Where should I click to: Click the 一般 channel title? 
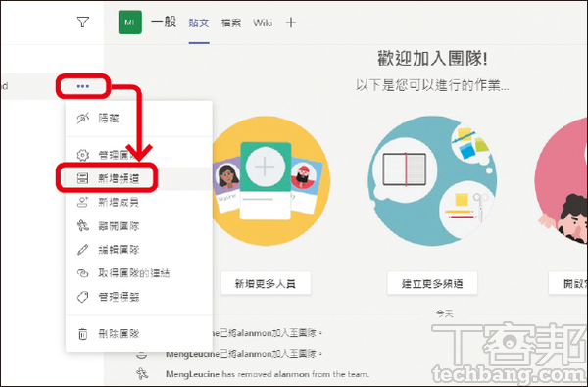[x=164, y=22]
